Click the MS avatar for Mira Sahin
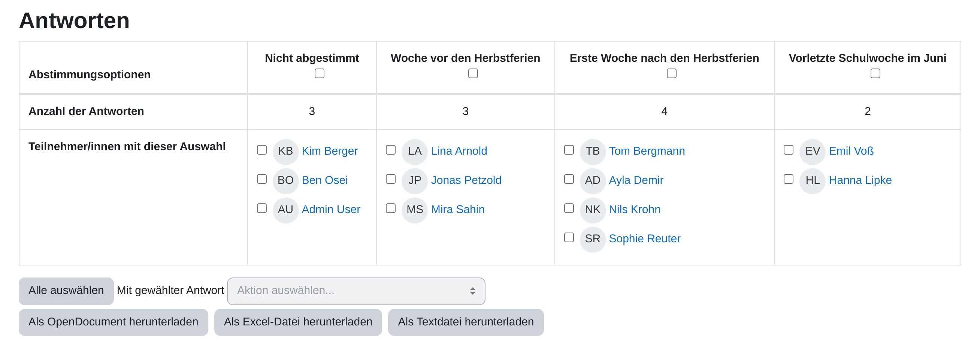The image size is (980, 343). click(415, 210)
